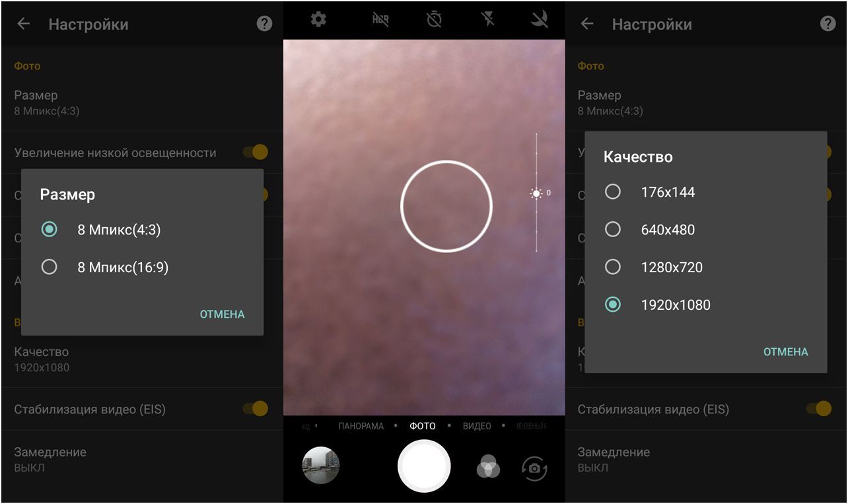This screenshot has width=848, height=504.
Task: Toggle Стабилизация видео (EIS) in left panel
Action: [x=256, y=409]
